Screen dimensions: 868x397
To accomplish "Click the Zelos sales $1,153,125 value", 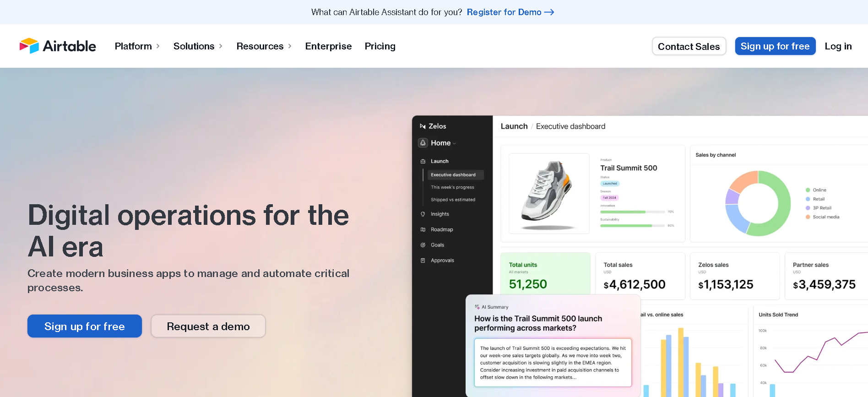I will tap(726, 285).
